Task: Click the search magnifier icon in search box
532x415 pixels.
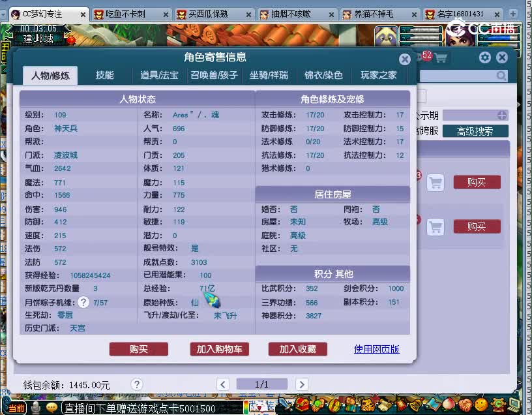Action: [501, 76]
